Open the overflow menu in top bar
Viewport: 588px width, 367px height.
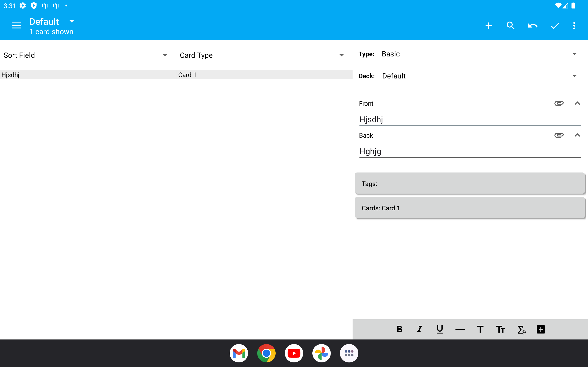click(574, 26)
